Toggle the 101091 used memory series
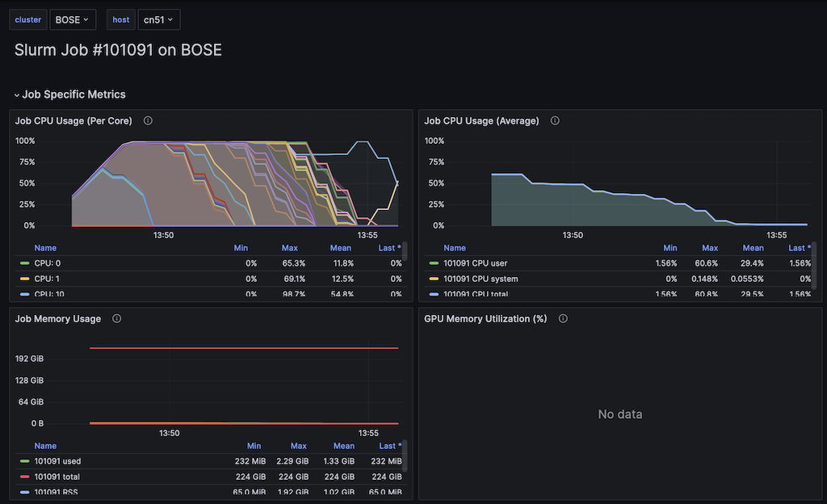 (57, 461)
